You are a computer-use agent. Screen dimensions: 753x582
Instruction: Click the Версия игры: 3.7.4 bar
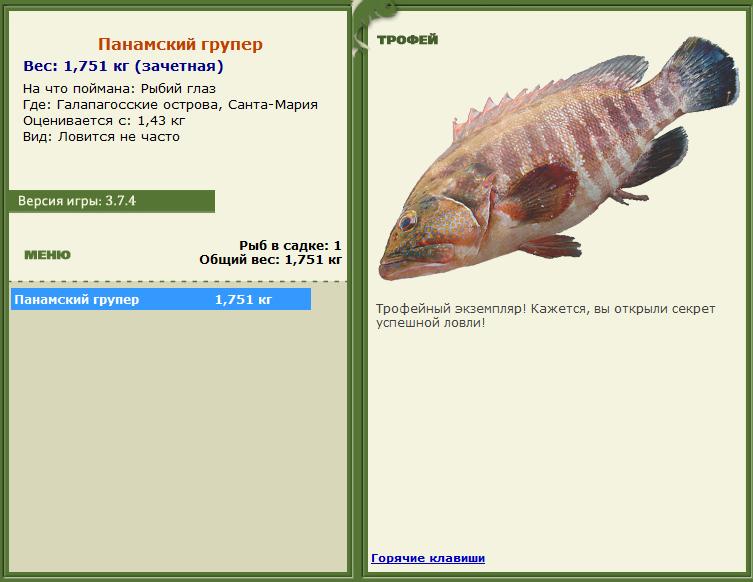[x=112, y=201]
